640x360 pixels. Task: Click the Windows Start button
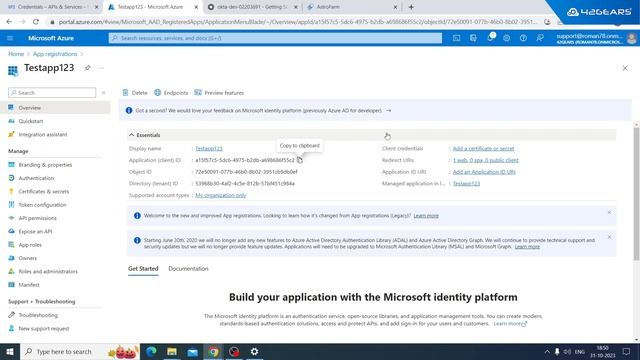coord(10,351)
